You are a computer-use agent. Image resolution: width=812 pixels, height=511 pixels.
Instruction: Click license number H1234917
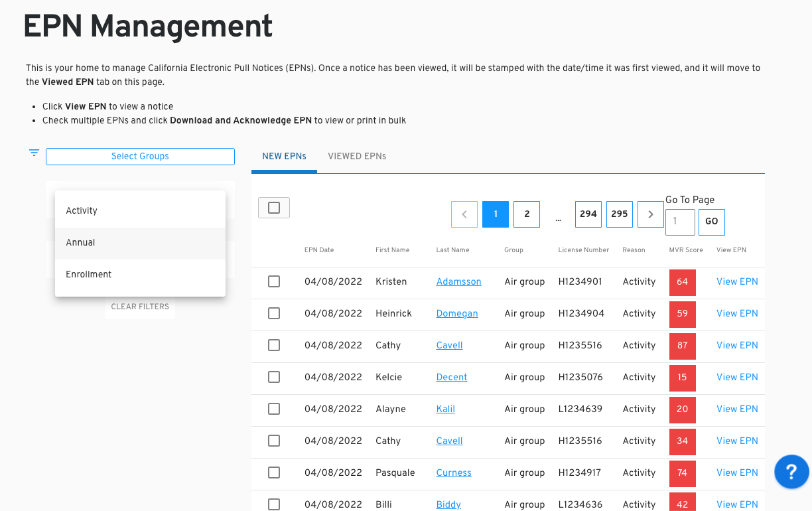(580, 473)
